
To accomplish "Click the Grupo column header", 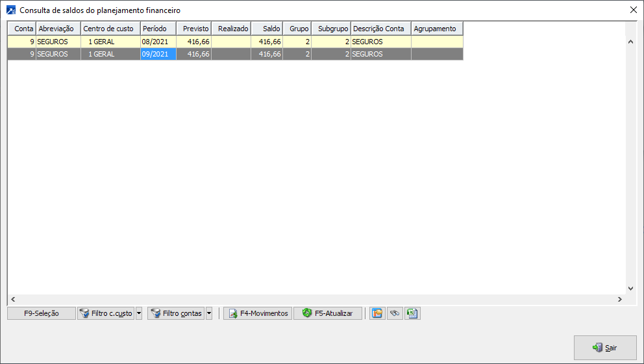I will [297, 29].
